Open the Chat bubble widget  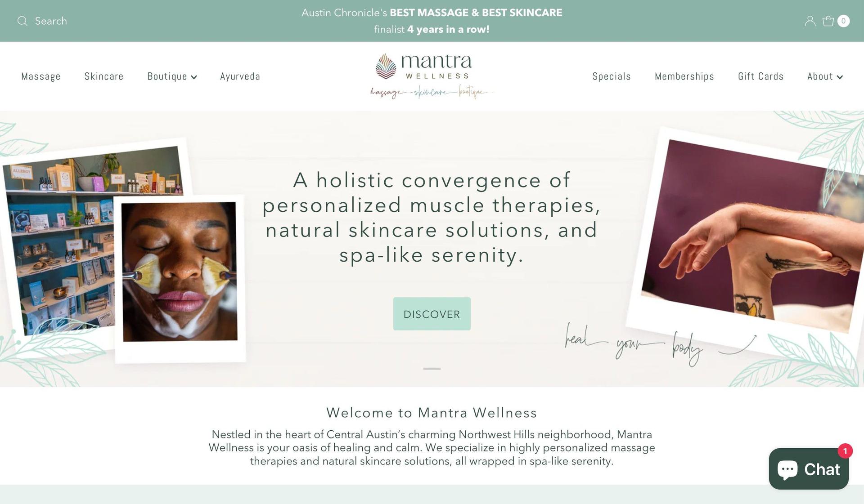[x=809, y=469]
